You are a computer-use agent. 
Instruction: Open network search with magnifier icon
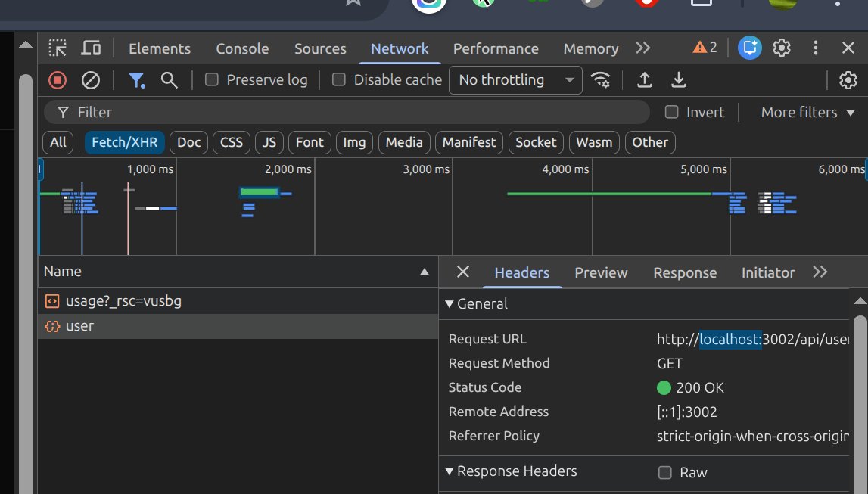pos(170,80)
